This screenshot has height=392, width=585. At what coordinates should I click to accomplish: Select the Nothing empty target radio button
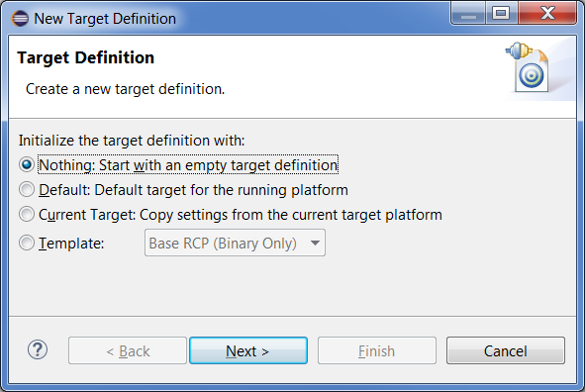[27, 164]
